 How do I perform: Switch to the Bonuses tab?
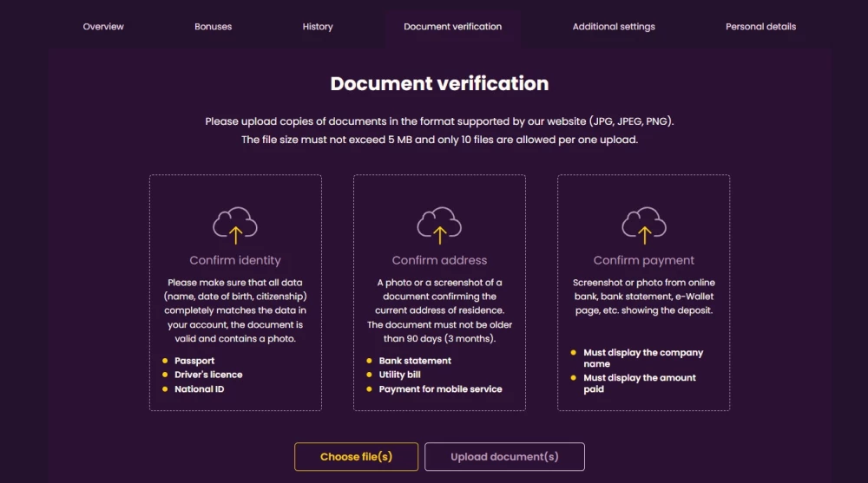click(213, 27)
